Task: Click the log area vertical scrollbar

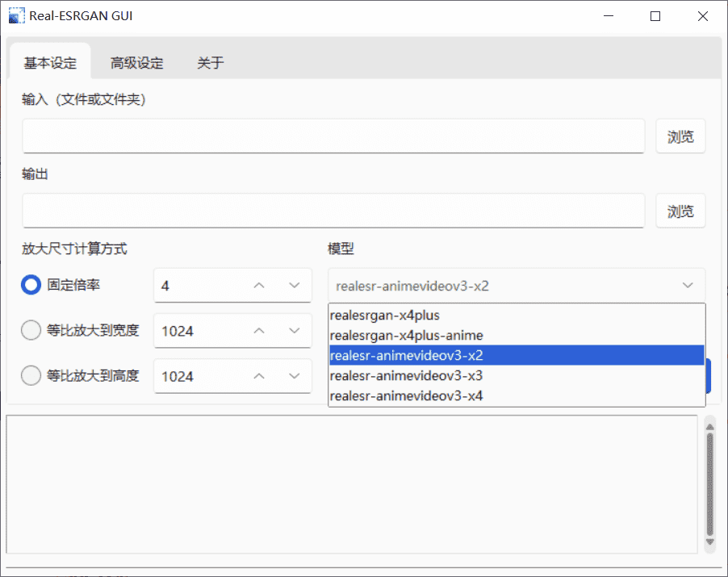Action: [x=710, y=484]
